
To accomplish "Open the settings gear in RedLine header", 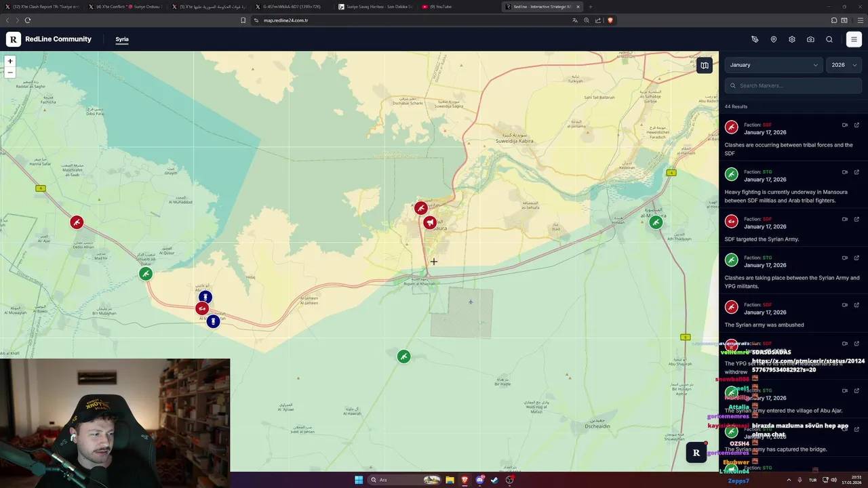I will point(792,39).
